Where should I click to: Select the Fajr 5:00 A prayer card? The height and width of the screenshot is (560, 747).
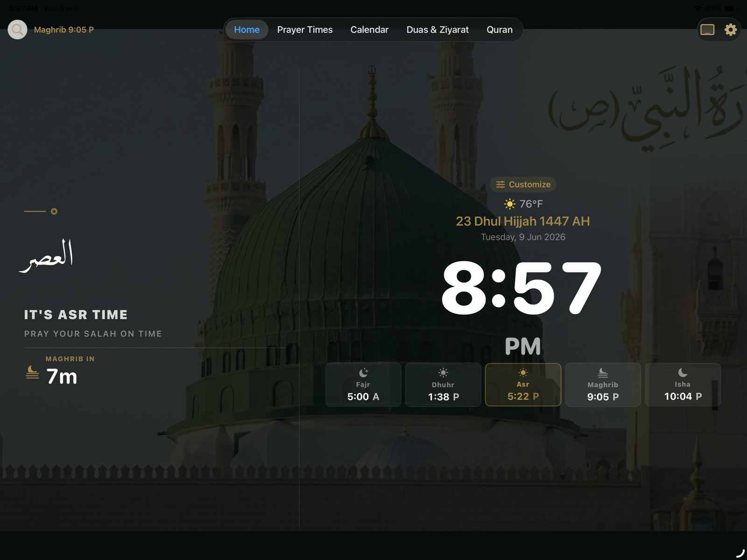[363, 384]
